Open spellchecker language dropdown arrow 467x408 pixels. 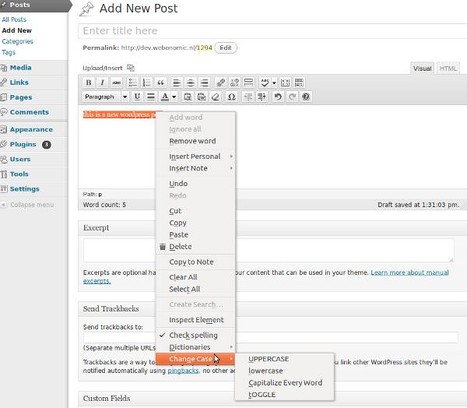(x=274, y=83)
